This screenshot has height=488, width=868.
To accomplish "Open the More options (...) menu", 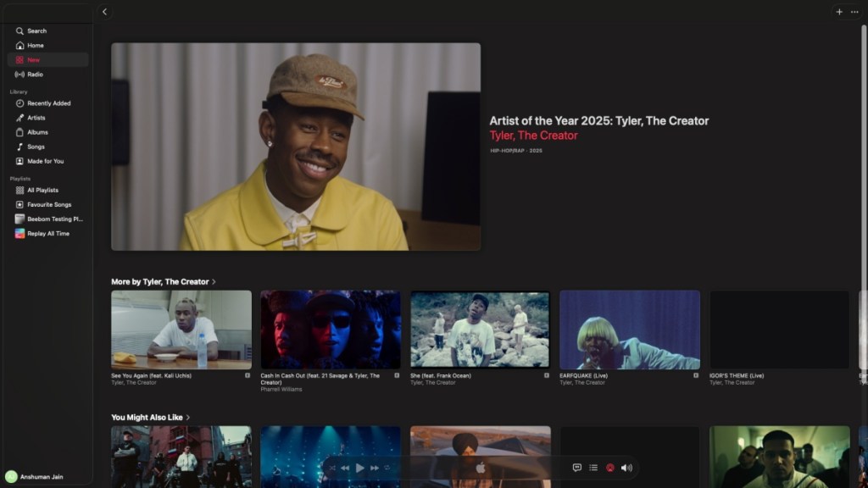I will click(855, 12).
